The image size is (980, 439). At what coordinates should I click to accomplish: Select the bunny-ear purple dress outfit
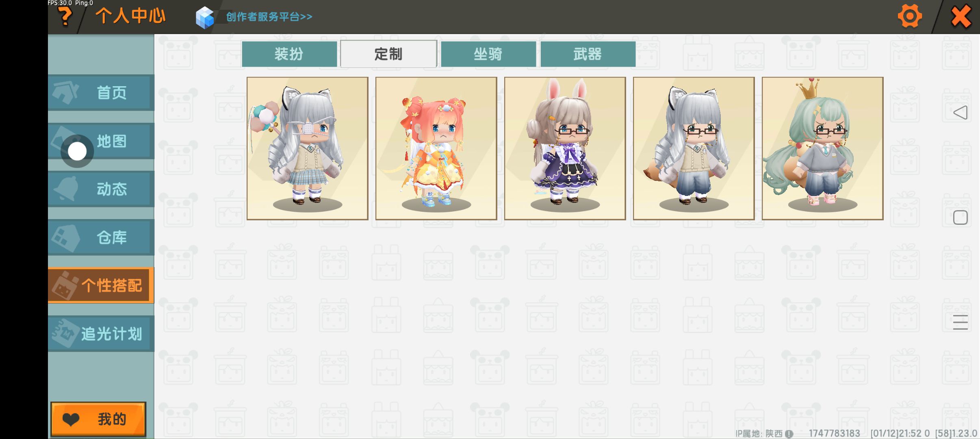click(x=565, y=148)
